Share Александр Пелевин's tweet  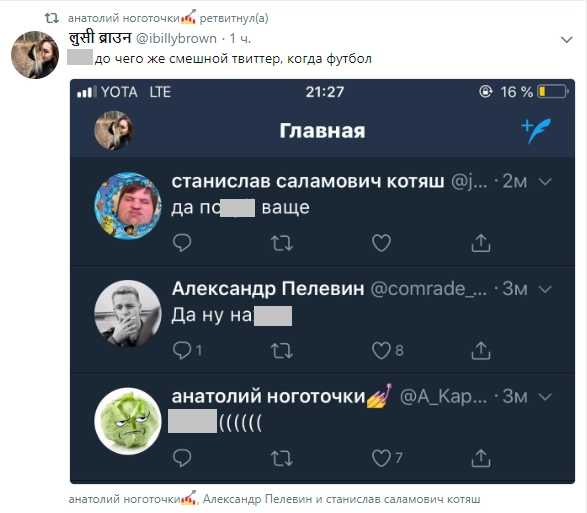[x=481, y=350]
